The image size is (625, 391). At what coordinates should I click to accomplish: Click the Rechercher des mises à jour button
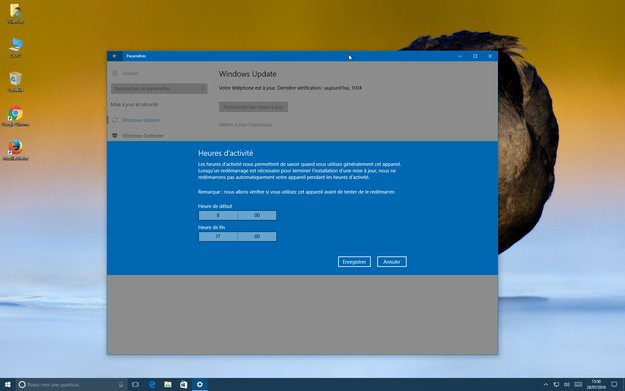pos(253,107)
